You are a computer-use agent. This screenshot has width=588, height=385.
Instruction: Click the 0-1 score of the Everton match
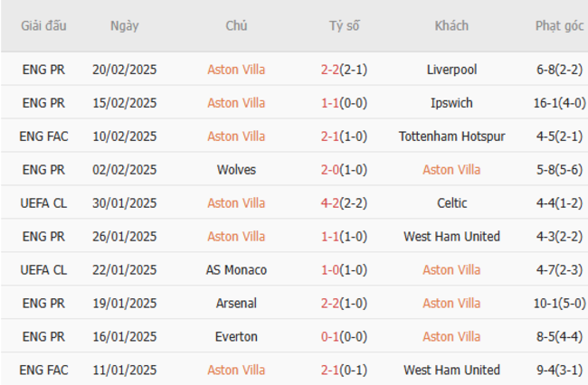pos(330,337)
